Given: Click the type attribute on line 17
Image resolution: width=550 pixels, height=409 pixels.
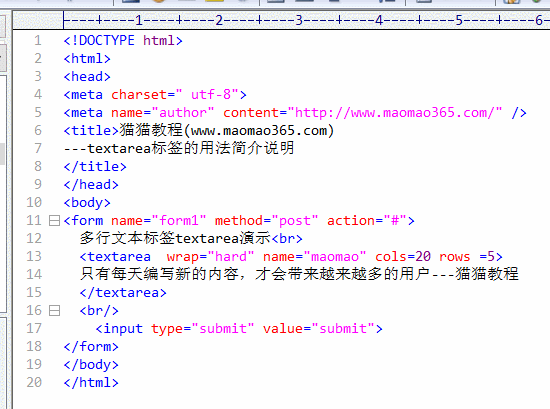Looking at the screenshot, I should (167, 328).
